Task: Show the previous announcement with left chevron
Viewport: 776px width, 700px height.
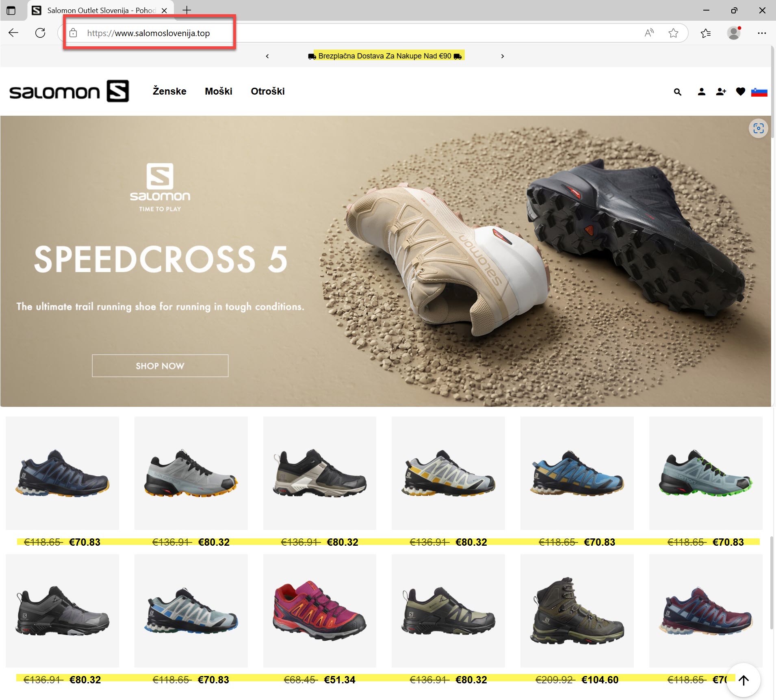Action: [267, 56]
